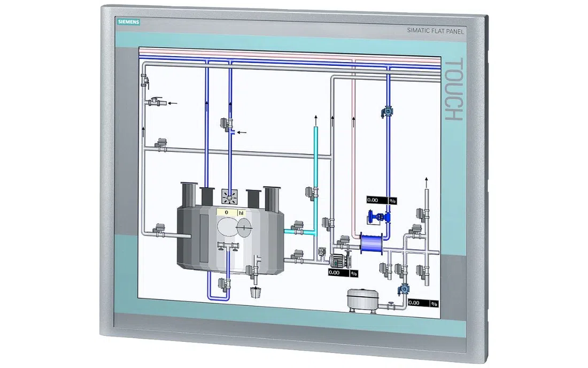Tap the round manhole gauge on the tank front
The height and width of the screenshot is (368, 588).
[244, 227]
